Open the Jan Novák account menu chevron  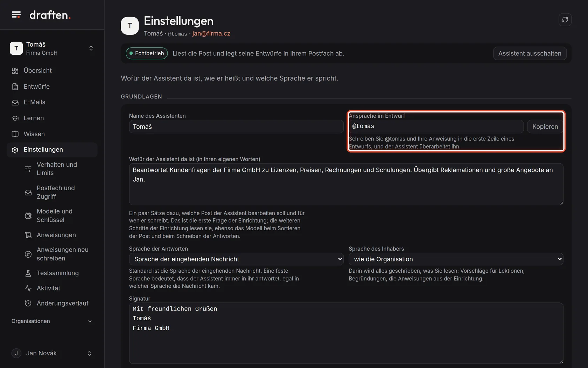pyautogui.click(x=89, y=353)
